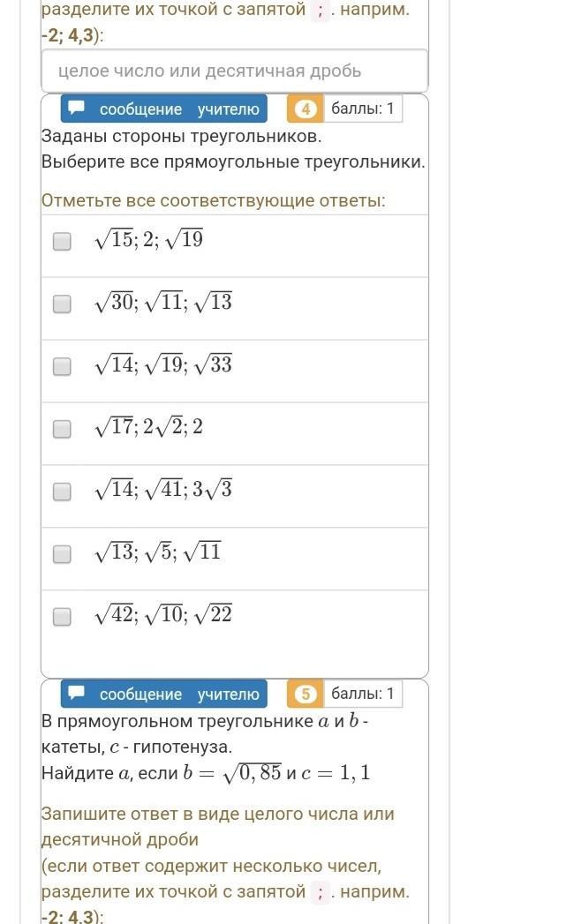This screenshot has width=581, height=924.
Task: Check the √30; √11; √13 option
Action: pyautogui.click(x=62, y=304)
